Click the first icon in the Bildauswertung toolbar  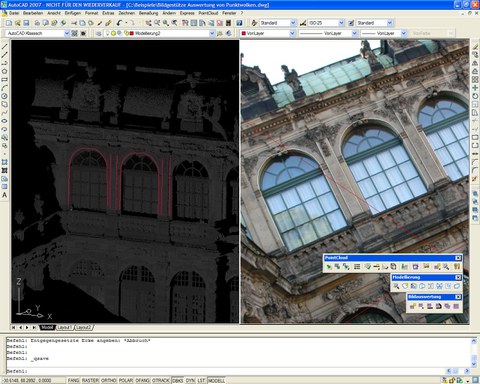412,306
